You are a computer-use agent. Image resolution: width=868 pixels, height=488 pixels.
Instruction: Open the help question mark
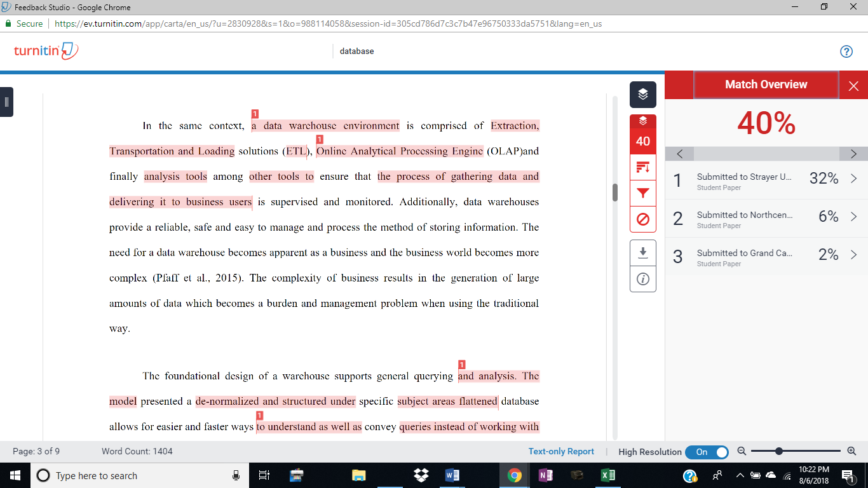pos(846,51)
